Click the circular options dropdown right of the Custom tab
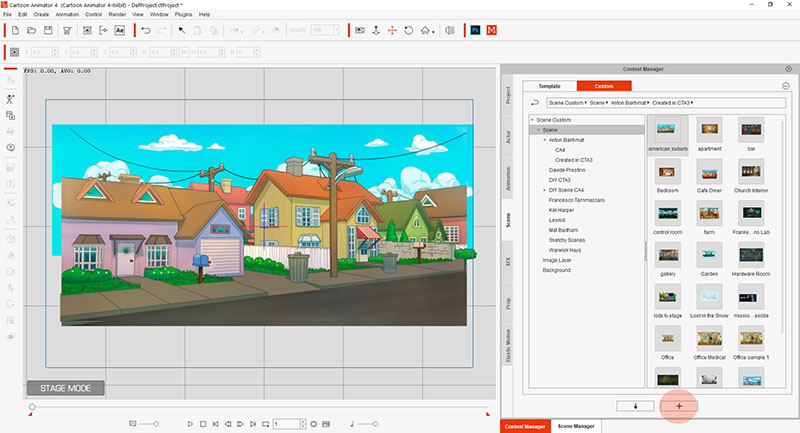The image size is (800, 433). [x=786, y=86]
